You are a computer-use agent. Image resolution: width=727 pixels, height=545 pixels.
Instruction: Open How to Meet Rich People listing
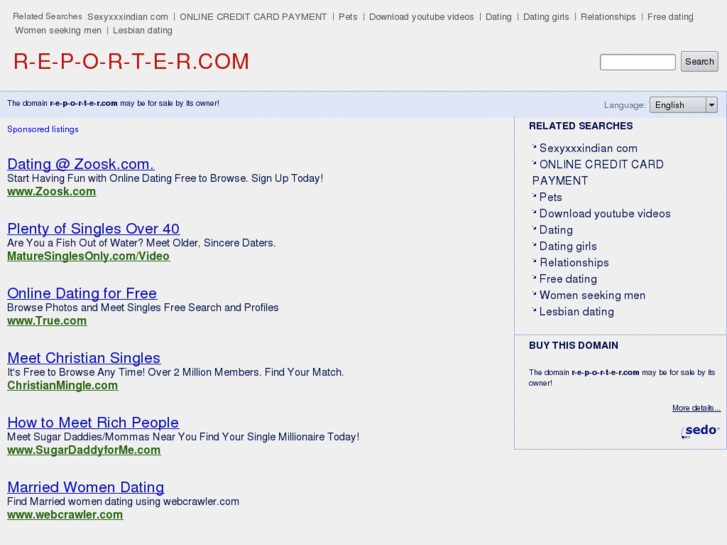pos(93,422)
